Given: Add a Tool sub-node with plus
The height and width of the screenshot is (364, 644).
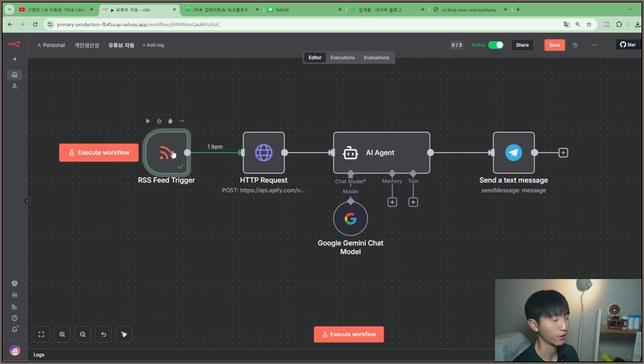Looking at the screenshot, I should click(413, 202).
